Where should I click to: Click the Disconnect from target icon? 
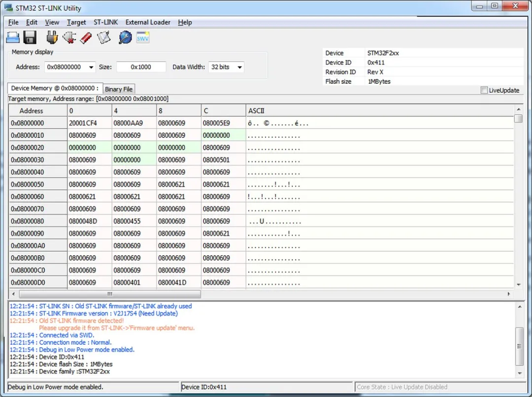[x=69, y=37]
